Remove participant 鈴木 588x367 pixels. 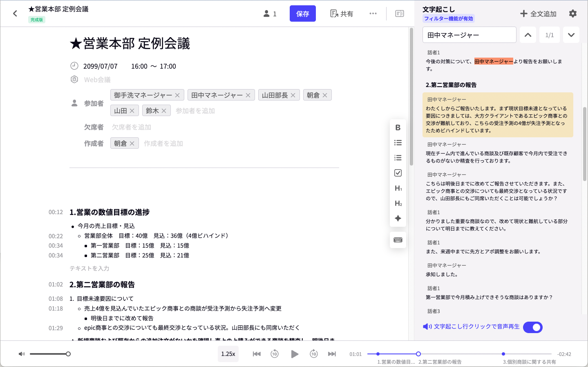point(164,111)
